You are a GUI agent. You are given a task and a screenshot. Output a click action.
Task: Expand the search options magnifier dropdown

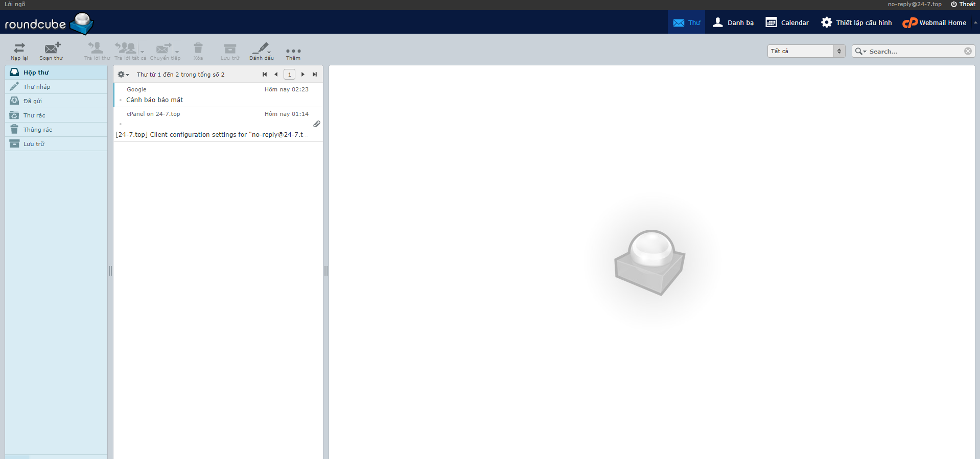coord(860,51)
